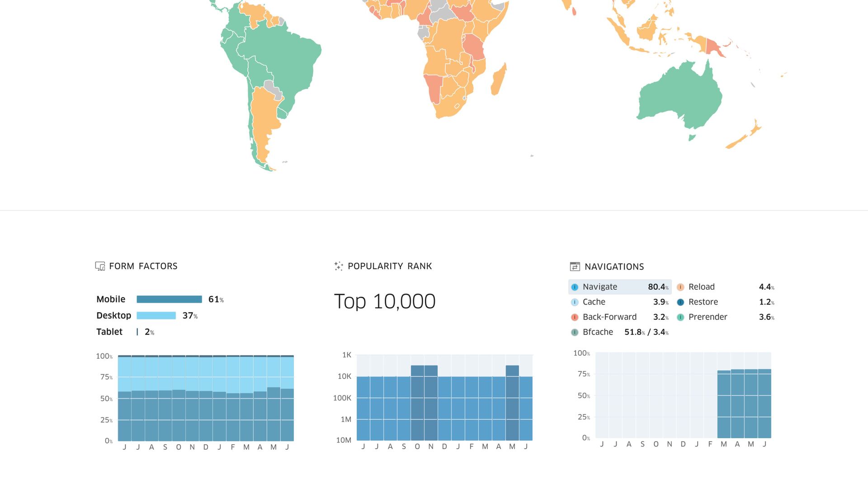Click the '51.8% / 3.4%' Bfcache value
The height and width of the screenshot is (488, 868).
pos(646,332)
